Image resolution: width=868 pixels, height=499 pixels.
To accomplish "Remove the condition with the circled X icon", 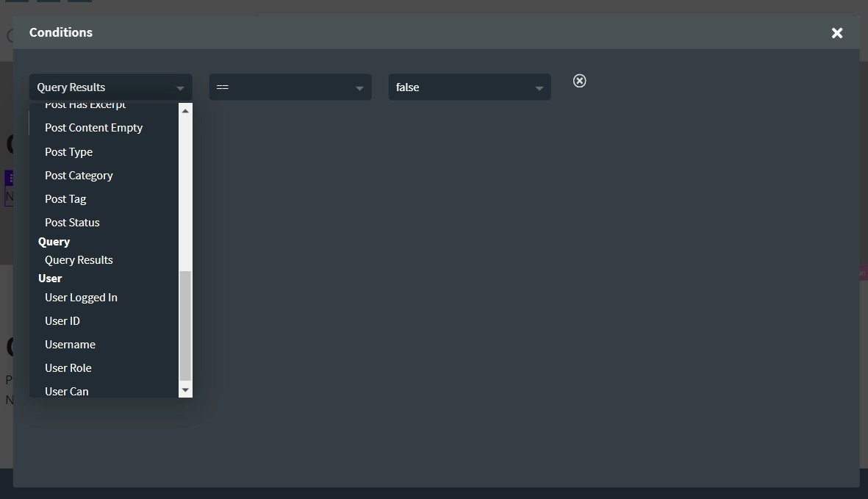I will coord(579,82).
